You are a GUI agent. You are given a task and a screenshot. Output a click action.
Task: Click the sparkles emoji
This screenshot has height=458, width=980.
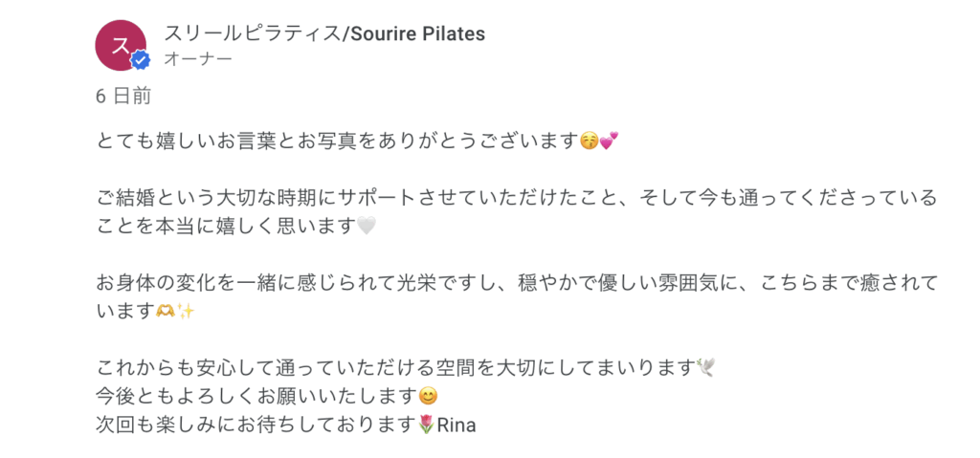coord(186,312)
